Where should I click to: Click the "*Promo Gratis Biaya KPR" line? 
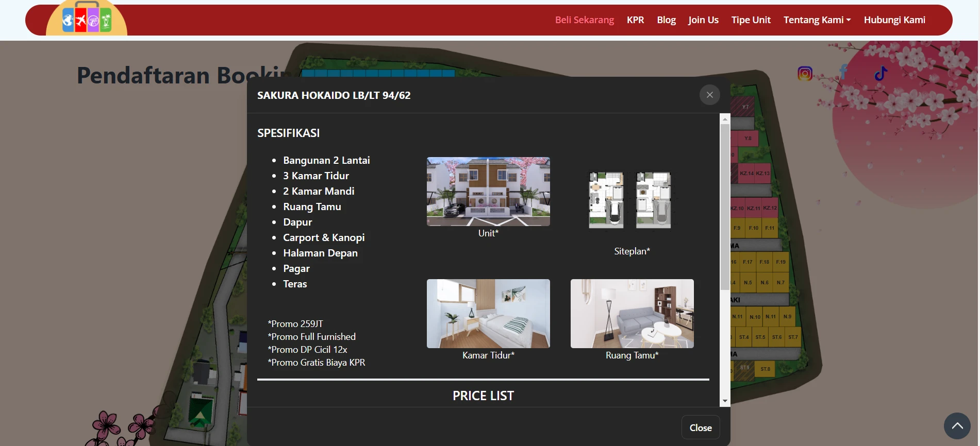coord(317,362)
